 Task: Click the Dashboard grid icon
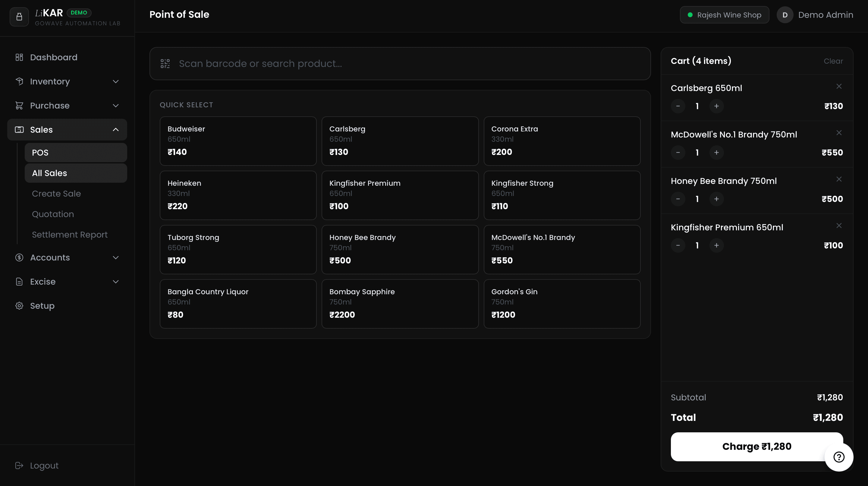pyautogui.click(x=19, y=57)
